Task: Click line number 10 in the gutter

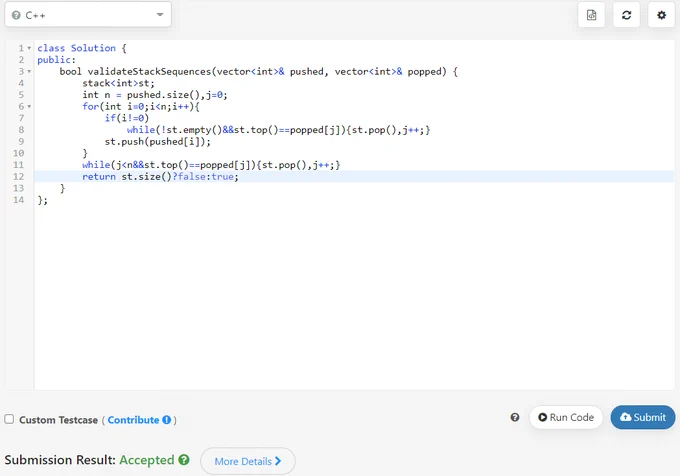Action: click(19, 153)
